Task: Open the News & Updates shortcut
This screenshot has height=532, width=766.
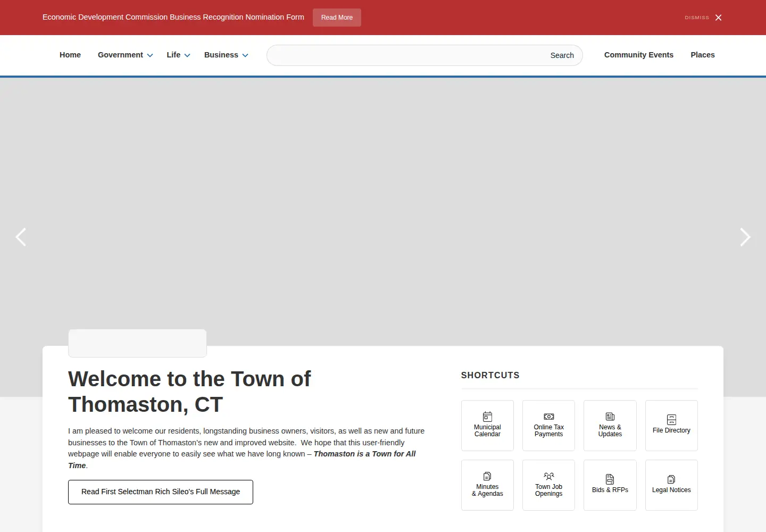Action: [x=610, y=426]
